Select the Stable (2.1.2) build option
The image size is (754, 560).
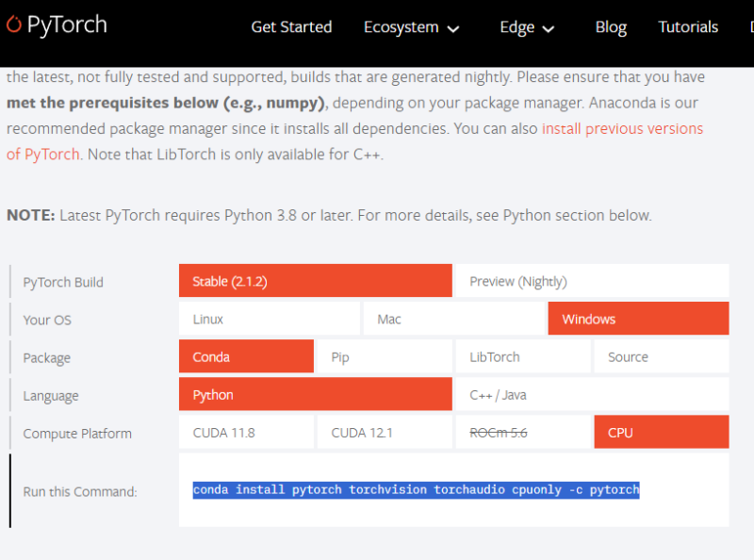click(315, 281)
